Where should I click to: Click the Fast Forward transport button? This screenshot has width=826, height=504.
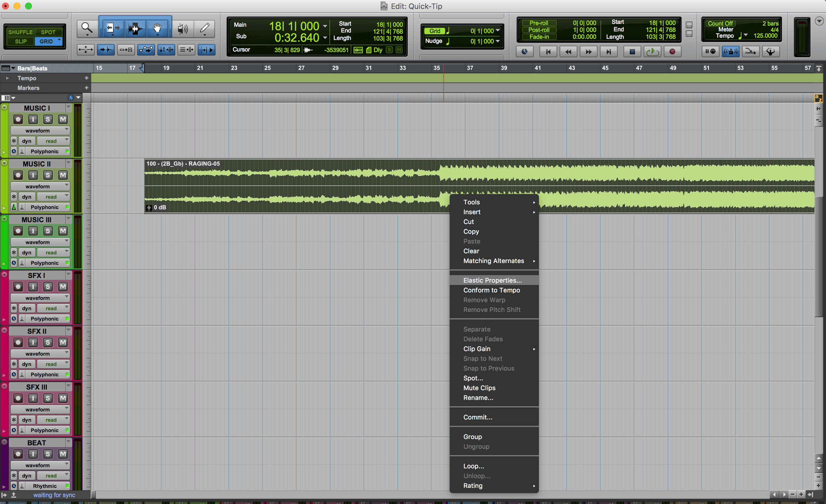click(588, 51)
